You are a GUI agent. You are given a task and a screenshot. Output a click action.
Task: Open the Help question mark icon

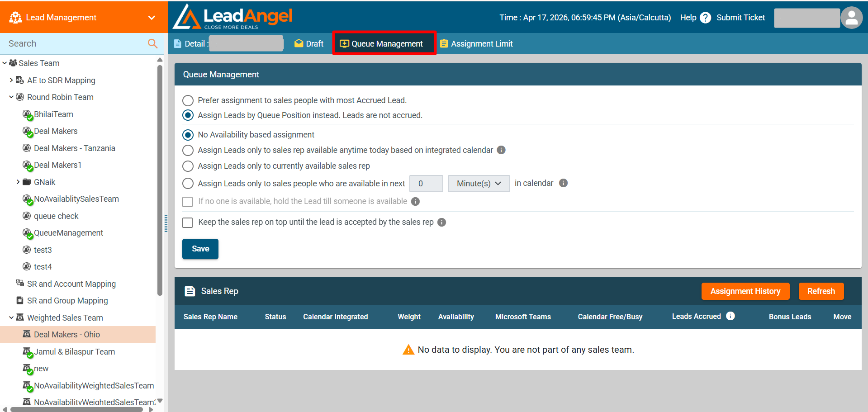pos(705,18)
